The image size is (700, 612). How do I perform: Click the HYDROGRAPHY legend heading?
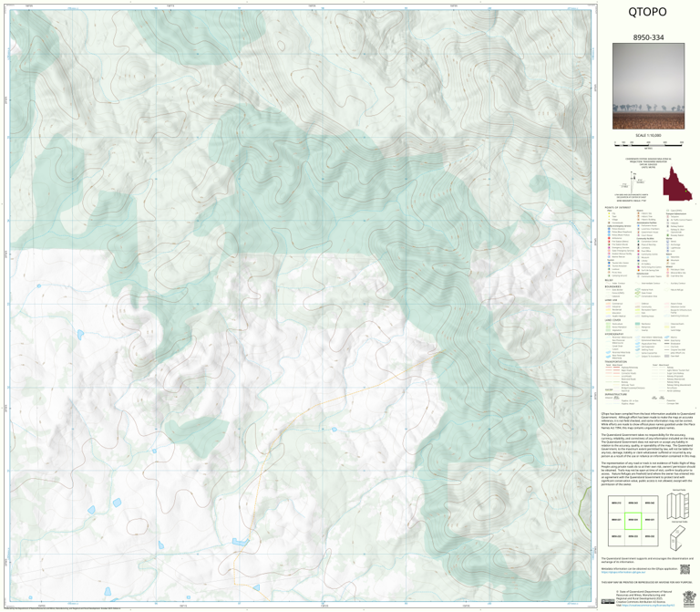point(614,334)
